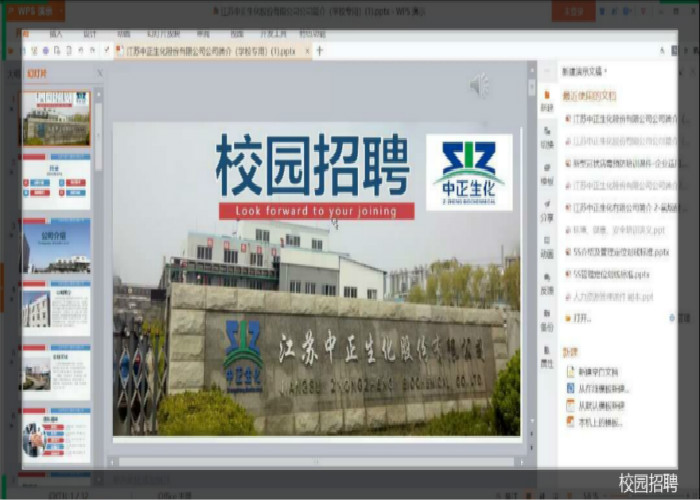Click the 打开... open file link
Screen dimensions: 700x500
pos(582,318)
